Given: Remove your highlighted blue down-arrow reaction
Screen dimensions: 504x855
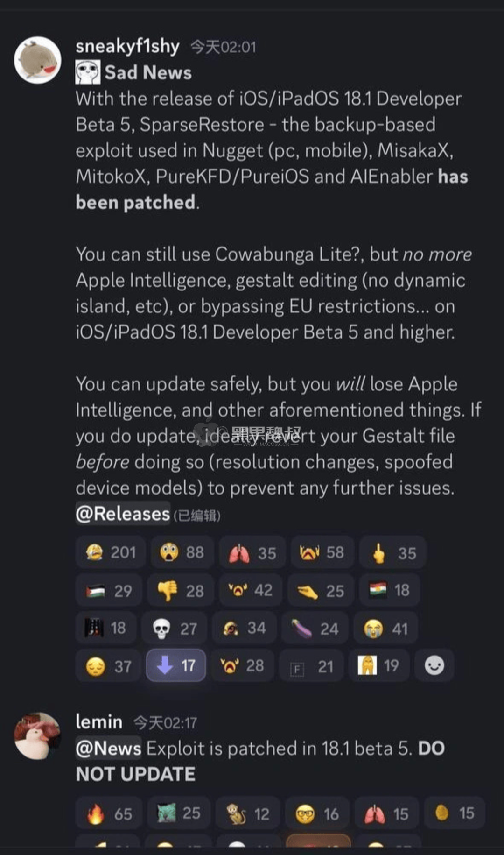Looking at the screenshot, I should coord(175,665).
